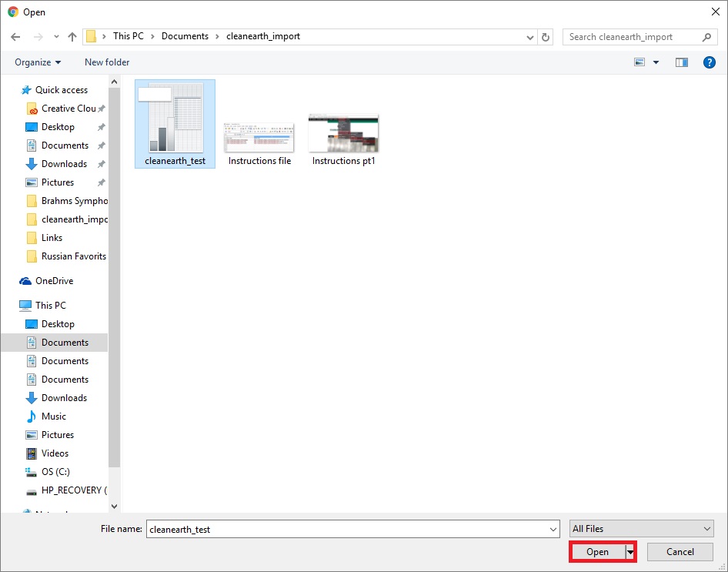Expand the chevron after This PC breadcrumb

point(152,37)
